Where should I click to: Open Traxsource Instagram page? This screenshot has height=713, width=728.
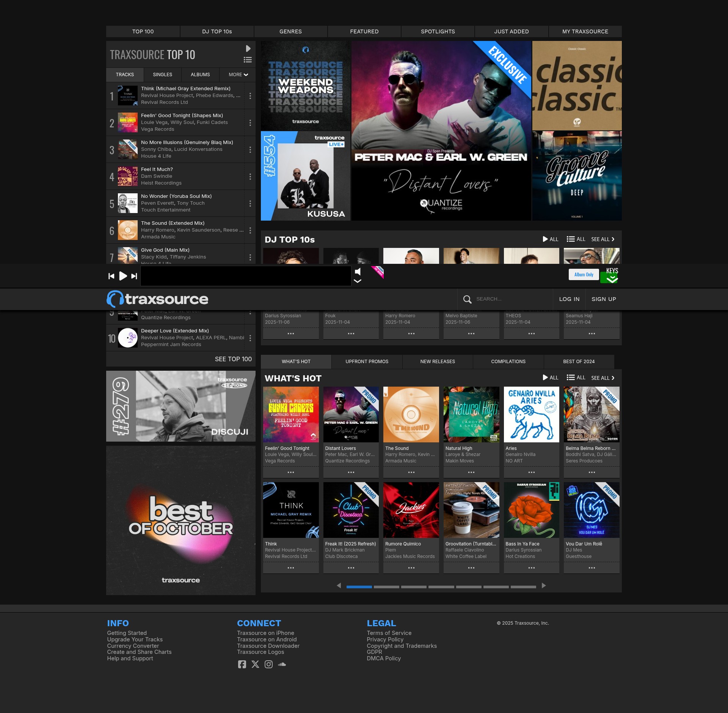[268, 664]
